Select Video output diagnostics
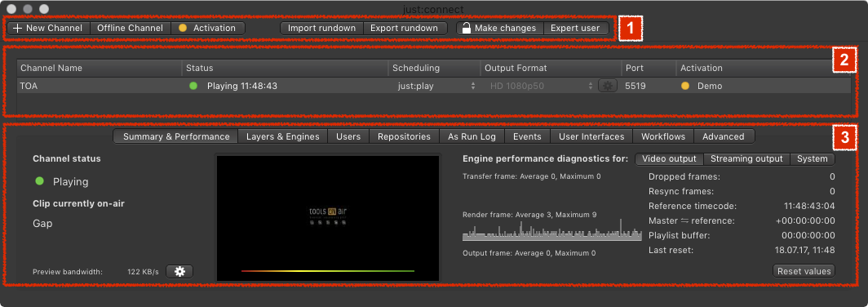The height and width of the screenshot is (307, 868). (669, 159)
